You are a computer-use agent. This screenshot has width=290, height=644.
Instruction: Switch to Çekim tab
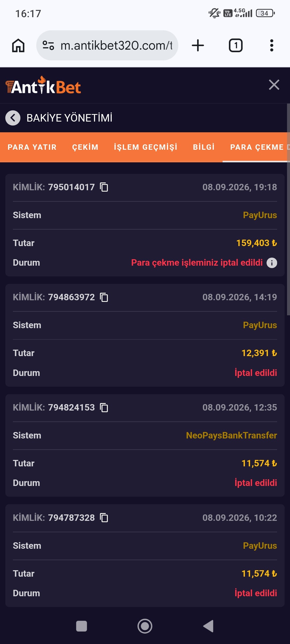(85, 147)
